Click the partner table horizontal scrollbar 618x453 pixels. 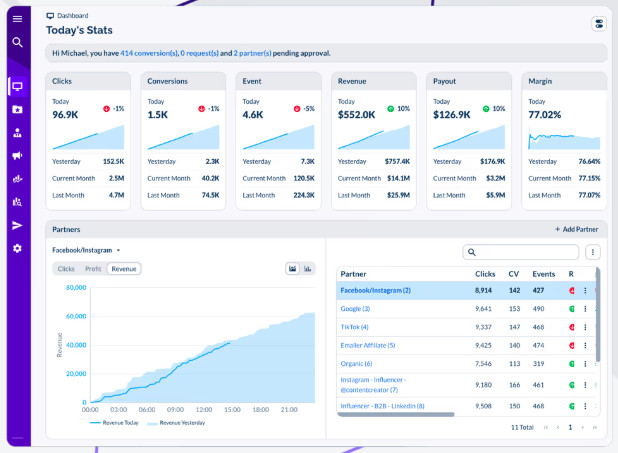point(396,414)
